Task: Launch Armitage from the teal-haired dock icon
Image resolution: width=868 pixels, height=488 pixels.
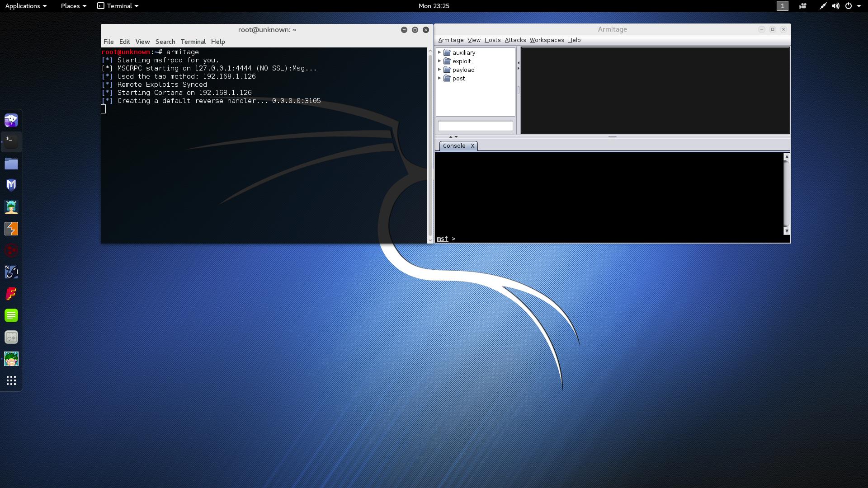Action: [x=11, y=207]
